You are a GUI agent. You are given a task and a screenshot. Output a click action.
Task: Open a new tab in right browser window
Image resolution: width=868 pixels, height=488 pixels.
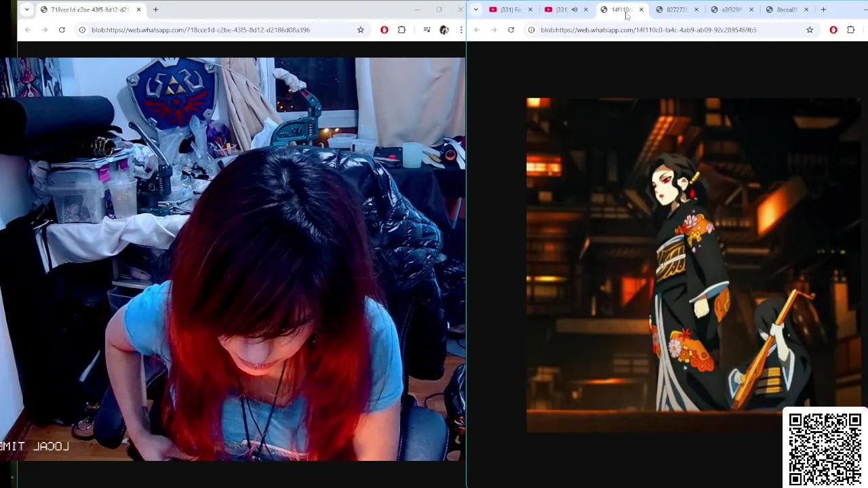823,9
